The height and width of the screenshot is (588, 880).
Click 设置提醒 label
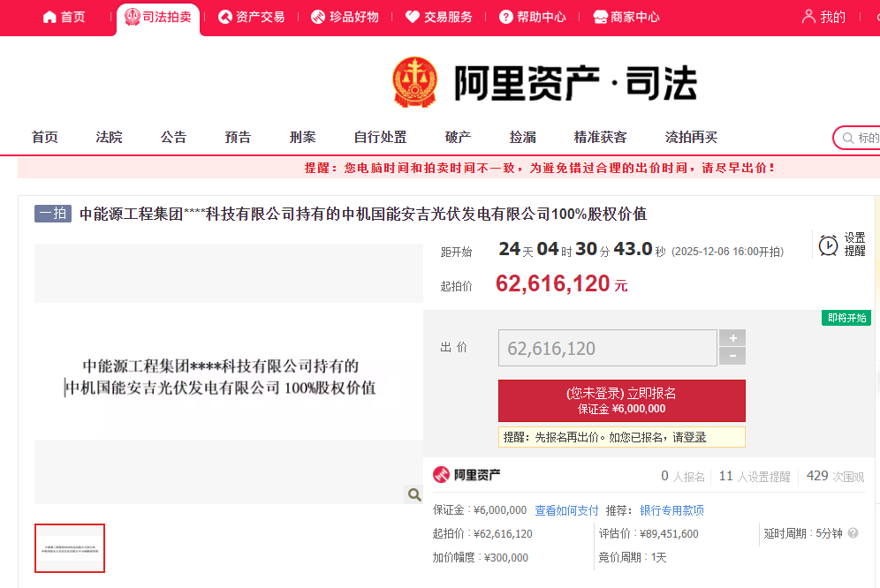coord(854,245)
